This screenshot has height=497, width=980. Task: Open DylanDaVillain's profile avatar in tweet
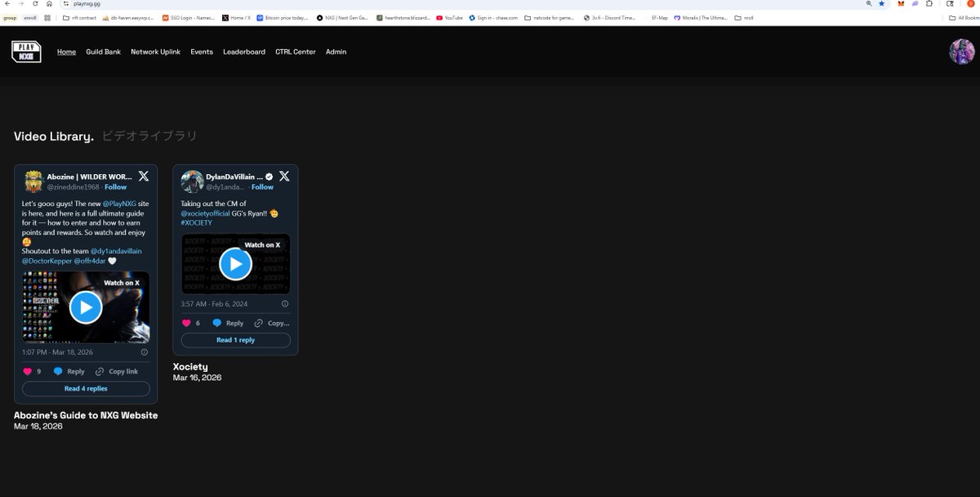click(x=192, y=181)
